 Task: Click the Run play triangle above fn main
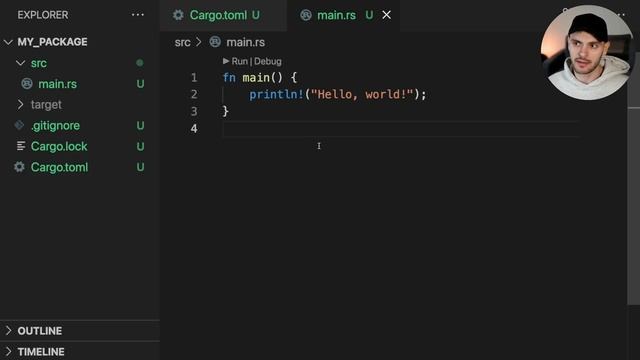click(x=226, y=61)
